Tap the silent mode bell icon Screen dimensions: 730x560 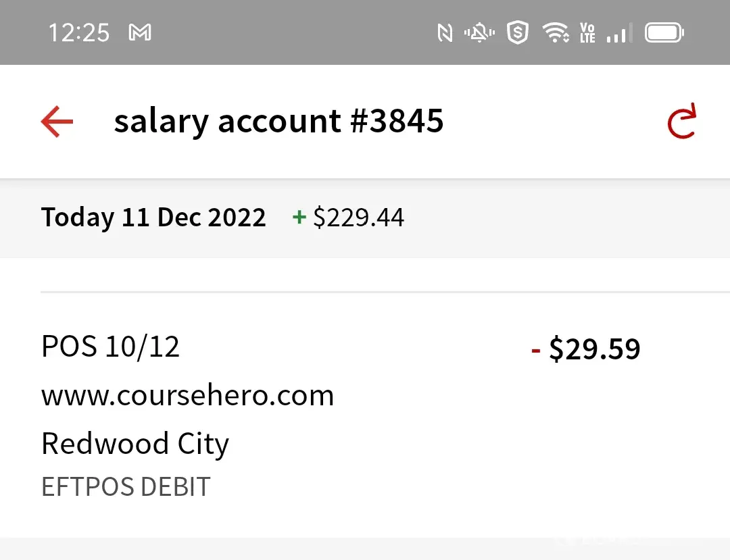[480, 32]
